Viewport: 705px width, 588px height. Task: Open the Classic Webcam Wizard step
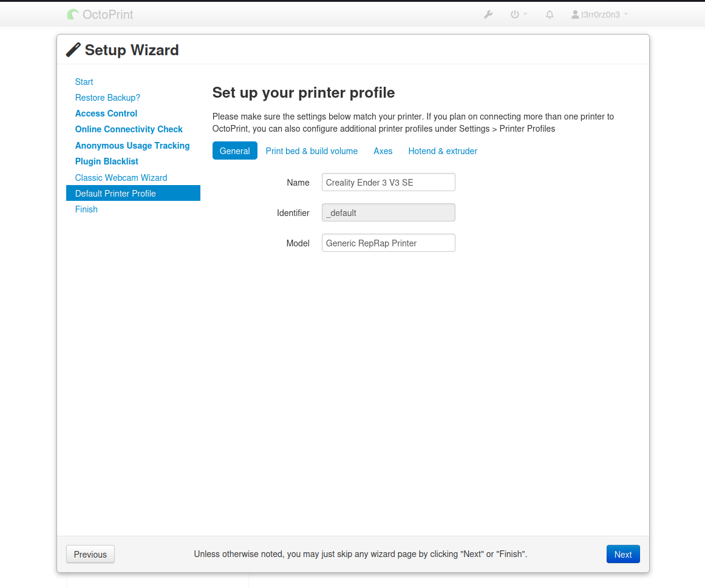coord(121,178)
